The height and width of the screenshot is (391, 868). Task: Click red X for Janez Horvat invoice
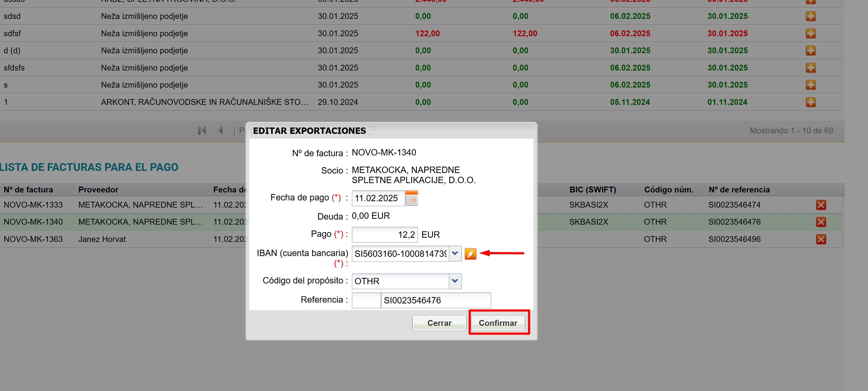coord(821,239)
